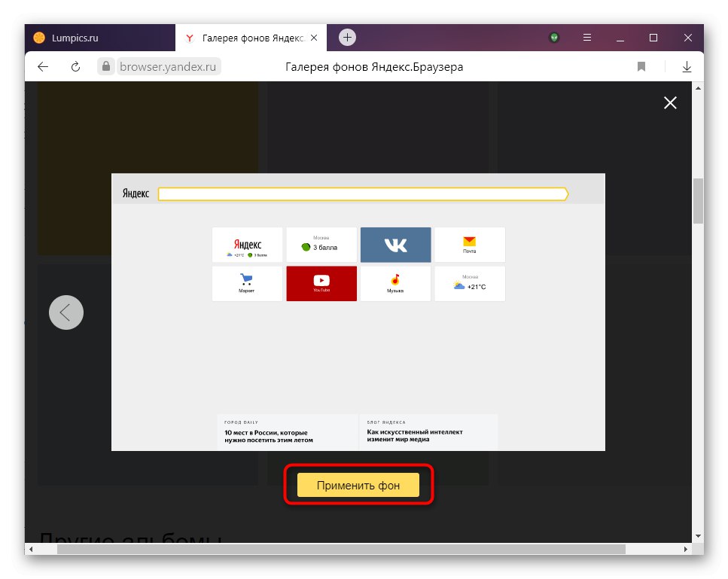Screen dimensions: 728x579
Task: Navigate back with the back arrow
Action: [x=43, y=67]
